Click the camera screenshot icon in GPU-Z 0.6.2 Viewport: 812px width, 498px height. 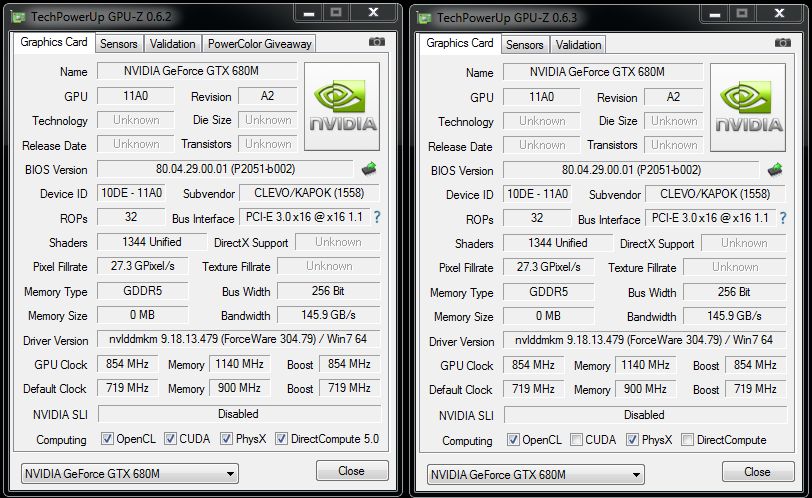click(x=376, y=42)
